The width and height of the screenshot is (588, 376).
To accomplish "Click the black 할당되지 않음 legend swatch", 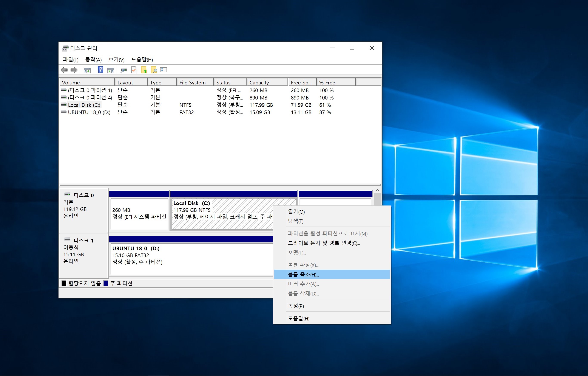I will [64, 283].
